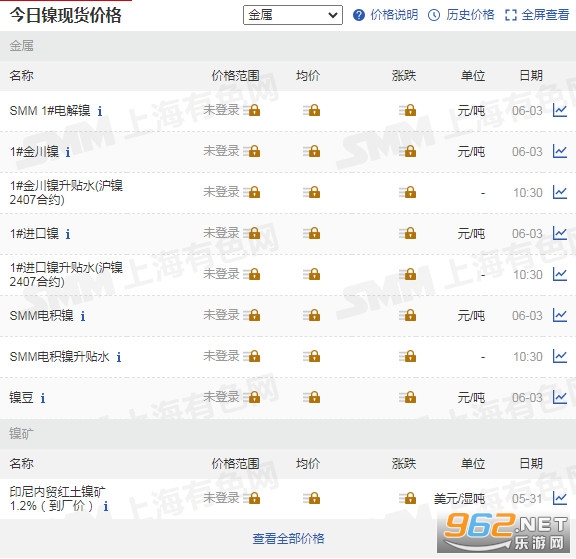Viewport: 576px width, 559px height.
Task: Click the 金属 section header
Action: tap(21, 46)
